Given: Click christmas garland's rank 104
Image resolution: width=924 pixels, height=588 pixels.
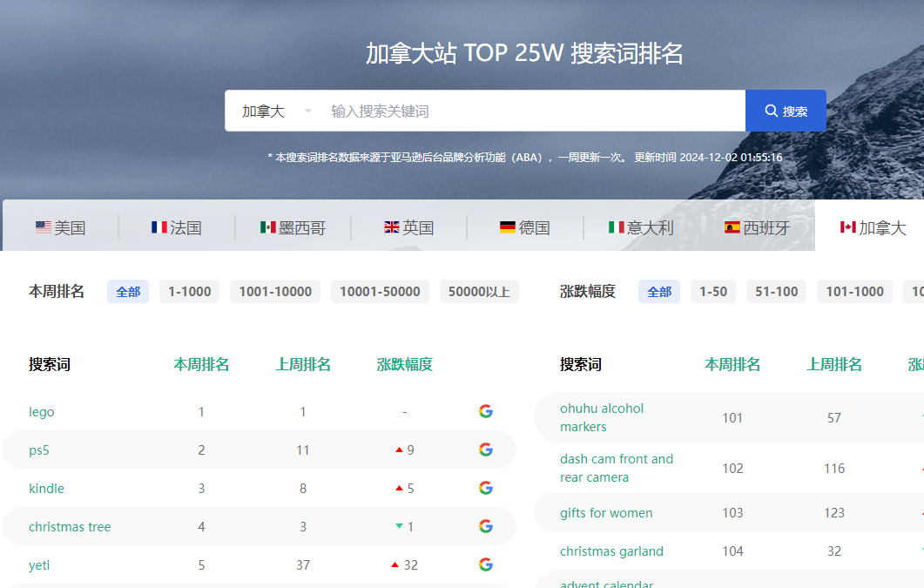Looking at the screenshot, I should pos(732,551).
